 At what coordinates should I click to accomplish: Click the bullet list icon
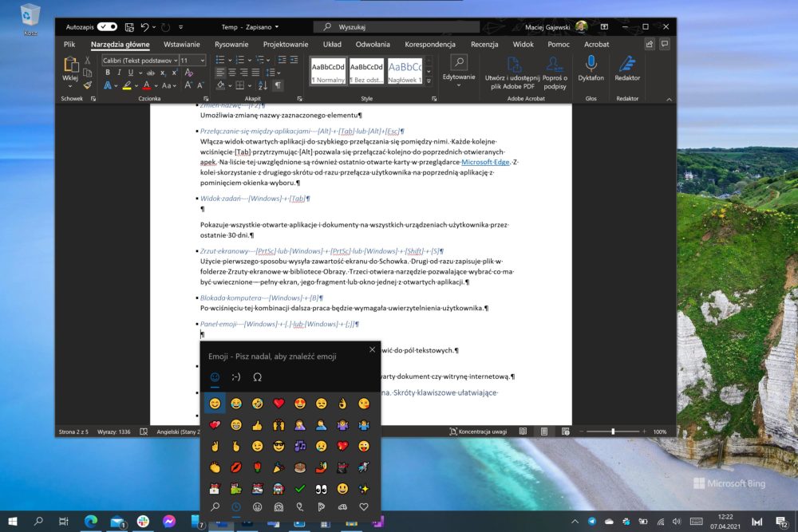tap(220, 60)
